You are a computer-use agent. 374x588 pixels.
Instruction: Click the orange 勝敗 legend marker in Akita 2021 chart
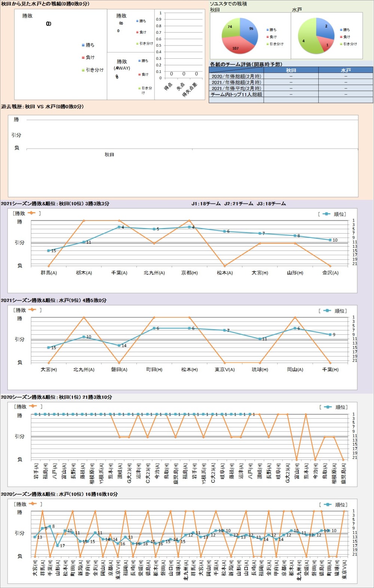point(31,213)
